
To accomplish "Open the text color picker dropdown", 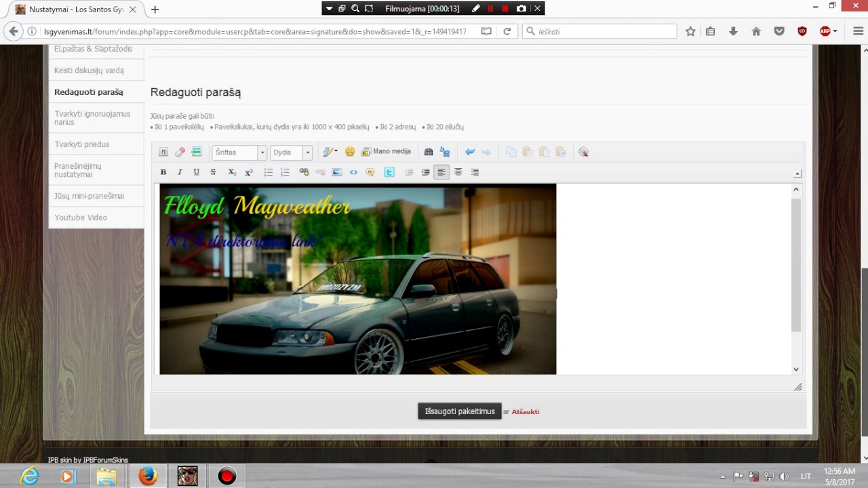I will [x=330, y=152].
